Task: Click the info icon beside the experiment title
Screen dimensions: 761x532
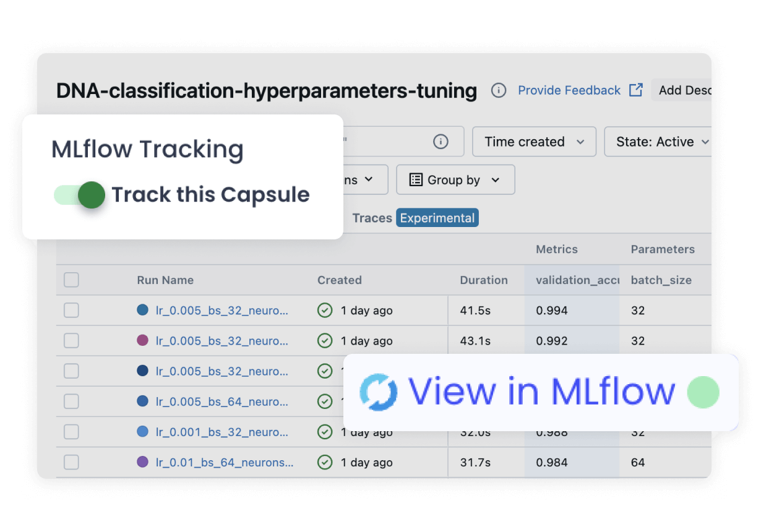Action: [x=499, y=90]
